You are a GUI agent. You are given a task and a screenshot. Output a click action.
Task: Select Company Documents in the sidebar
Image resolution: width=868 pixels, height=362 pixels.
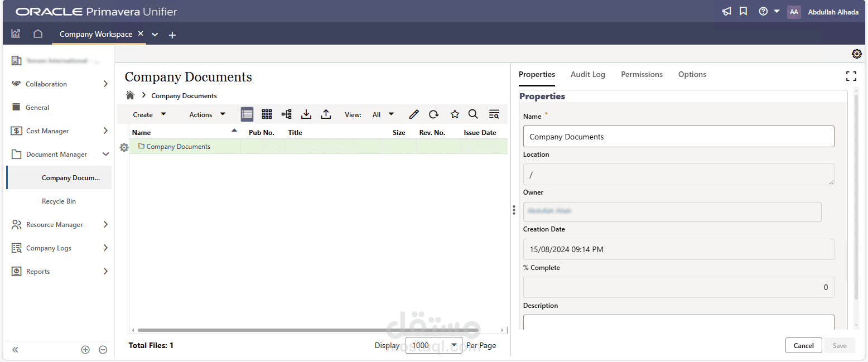pyautogui.click(x=59, y=178)
